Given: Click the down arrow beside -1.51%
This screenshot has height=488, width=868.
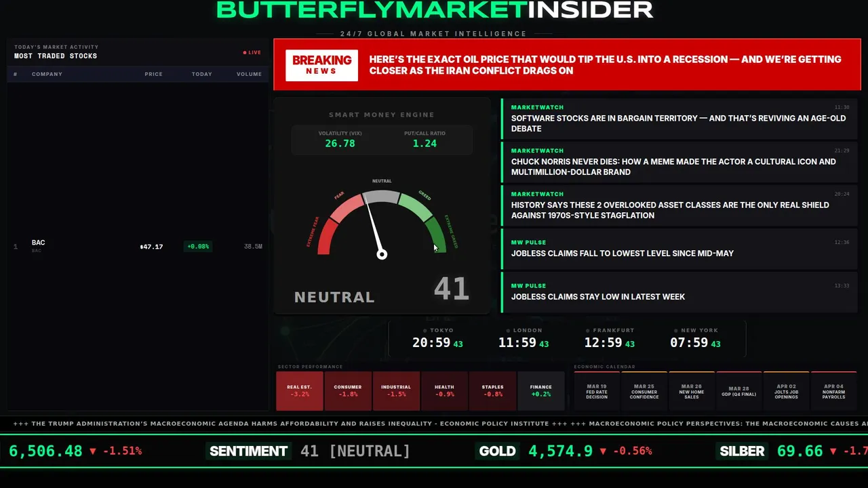Looking at the screenshot, I should coord(93,451).
